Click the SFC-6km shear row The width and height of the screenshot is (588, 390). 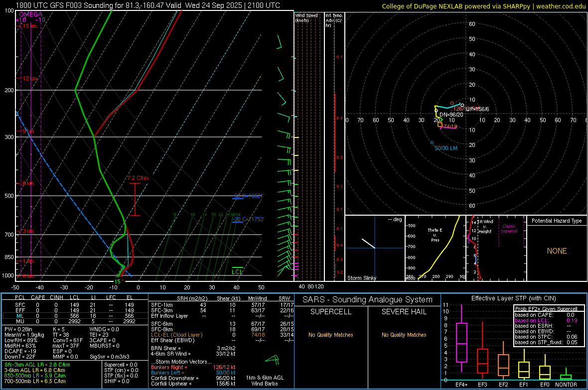222,324
